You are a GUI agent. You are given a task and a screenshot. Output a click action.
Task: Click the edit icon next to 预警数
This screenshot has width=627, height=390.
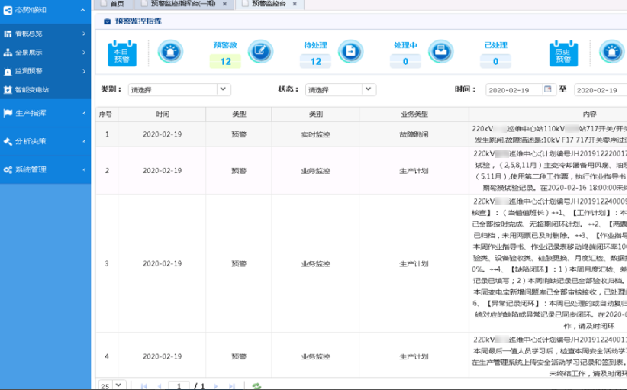click(260, 51)
